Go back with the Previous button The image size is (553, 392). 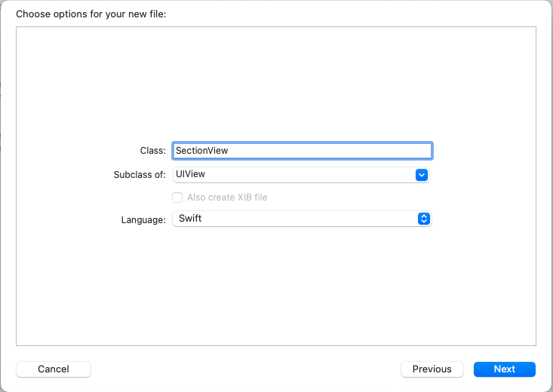pos(432,369)
